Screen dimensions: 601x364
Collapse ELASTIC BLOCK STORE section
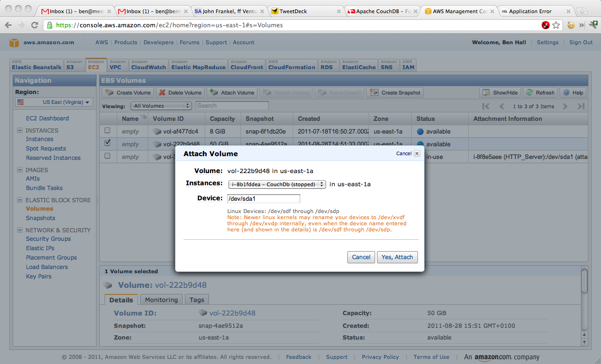[20, 200]
